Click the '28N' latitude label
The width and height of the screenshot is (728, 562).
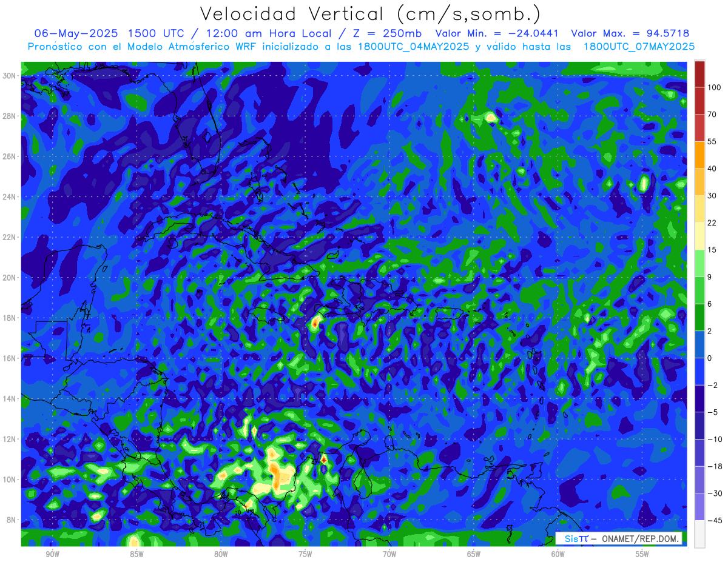tap(10, 116)
